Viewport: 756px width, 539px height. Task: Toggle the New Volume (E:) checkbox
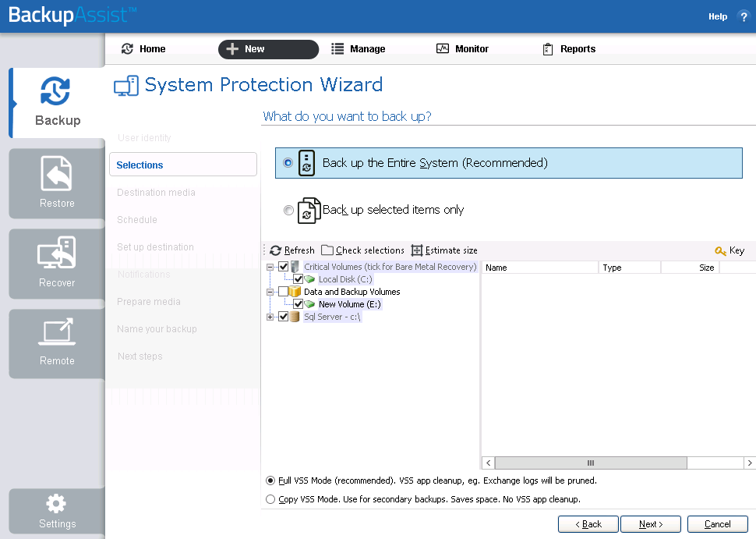(x=298, y=304)
